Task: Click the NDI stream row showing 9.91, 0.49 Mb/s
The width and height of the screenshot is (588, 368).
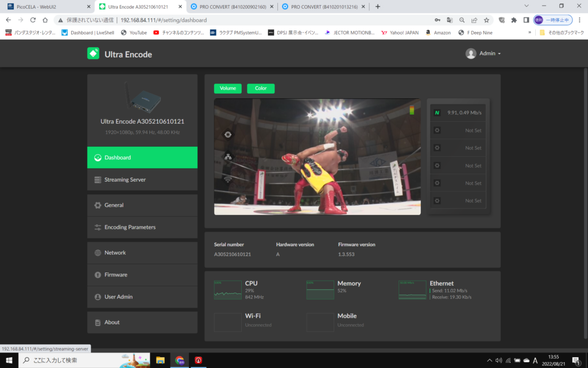Action: pyautogui.click(x=458, y=113)
